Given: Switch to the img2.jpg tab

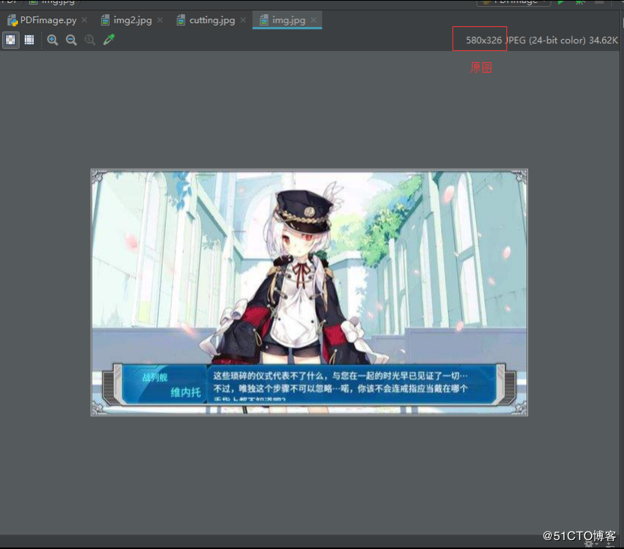Looking at the screenshot, I should pyautogui.click(x=133, y=20).
